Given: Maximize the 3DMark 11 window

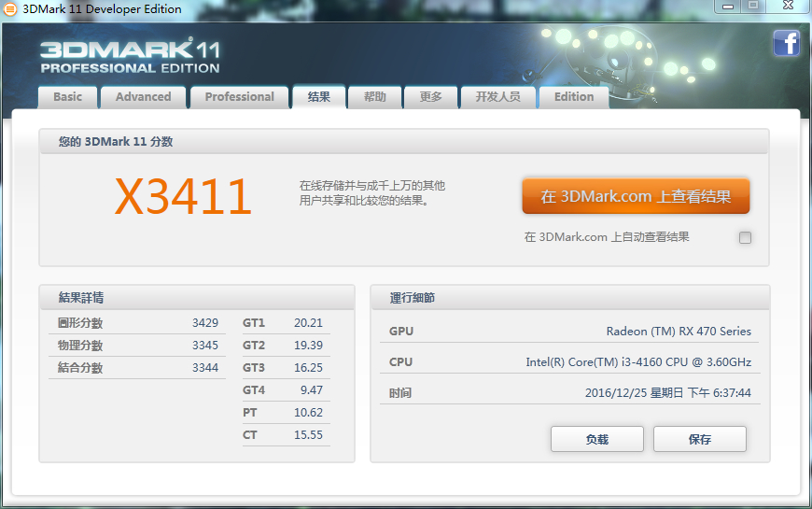Looking at the screenshot, I should pyautogui.click(x=753, y=7).
